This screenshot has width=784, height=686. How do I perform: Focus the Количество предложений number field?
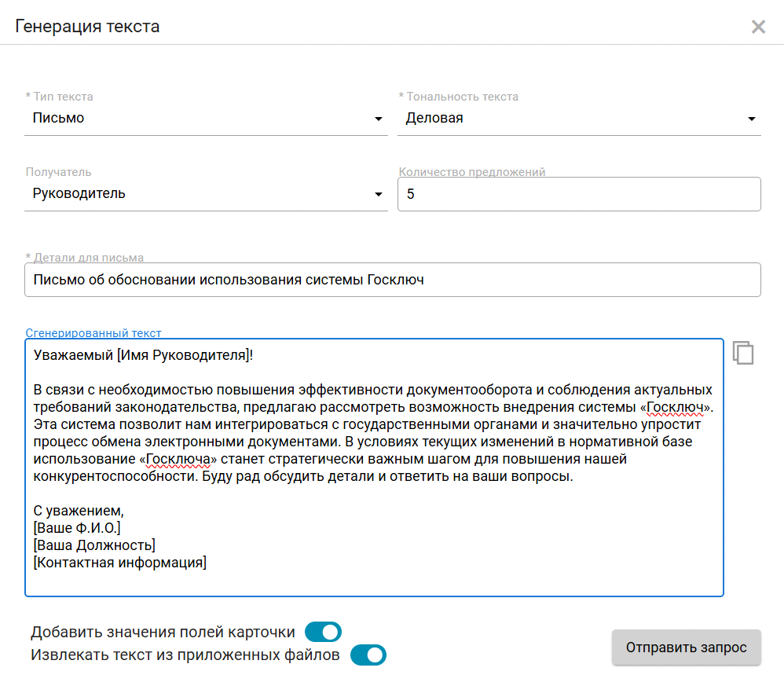[578, 194]
